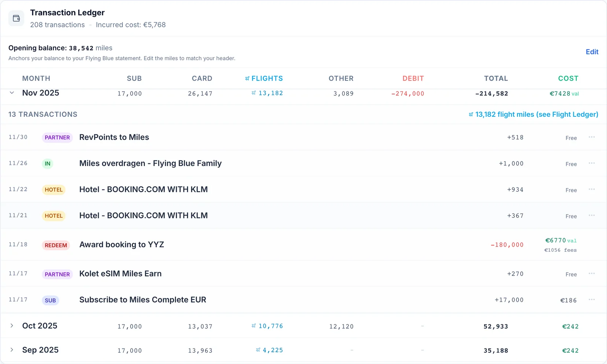Click the IN tag on the 11/26 row
Image resolution: width=607 pixels, height=364 pixels.
[x=47, y=164]
